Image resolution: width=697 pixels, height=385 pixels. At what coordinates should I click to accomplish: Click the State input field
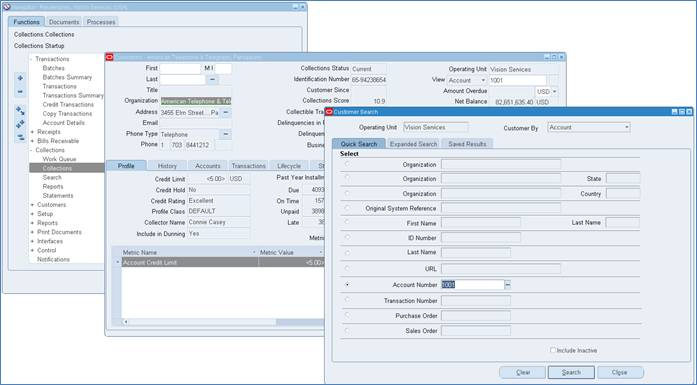pos(623,179)
